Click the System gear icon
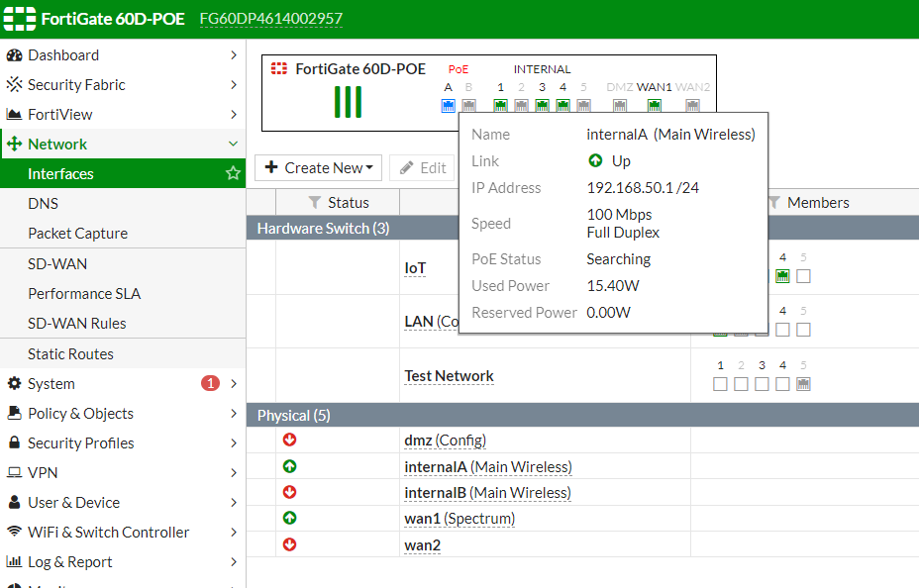Screen dimensions: 919x588 point(14,383)
